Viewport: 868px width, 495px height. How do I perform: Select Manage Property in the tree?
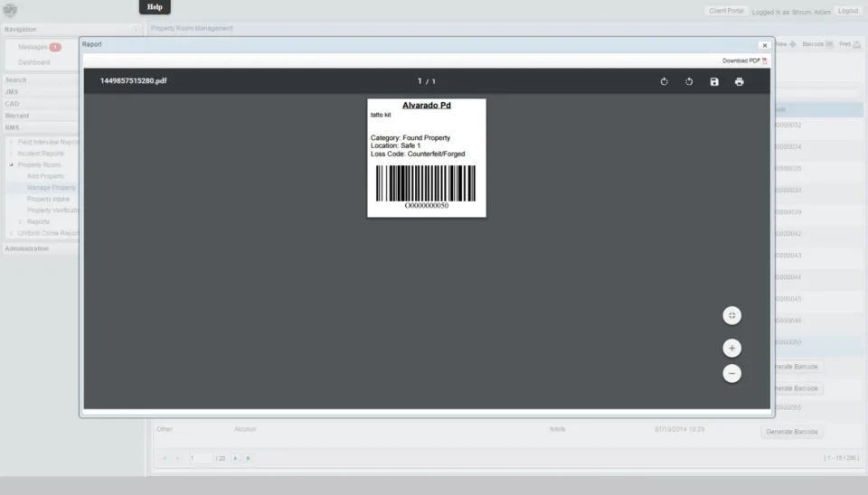pos(51,188)
